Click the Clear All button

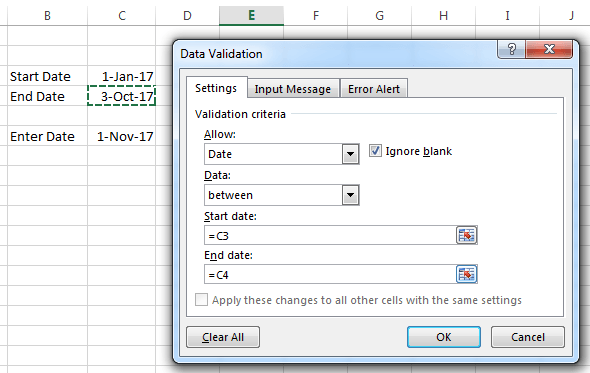tap(223, 337)
